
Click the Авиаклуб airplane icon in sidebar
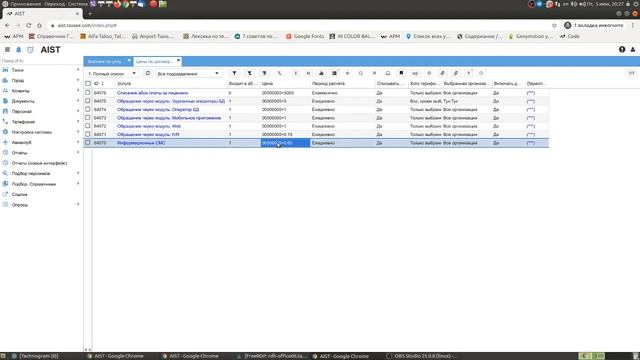tap(5, 142)
